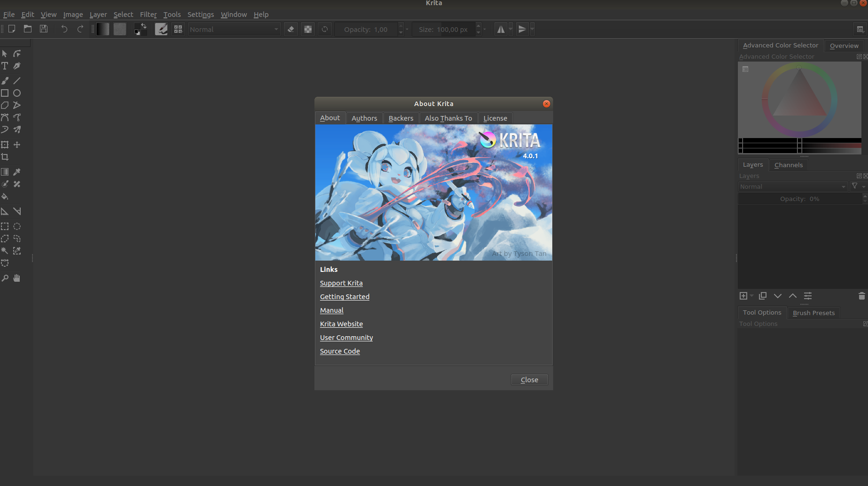Undo last action icon
This screenshot has width=868, height=486.
(x=64, y=29)
